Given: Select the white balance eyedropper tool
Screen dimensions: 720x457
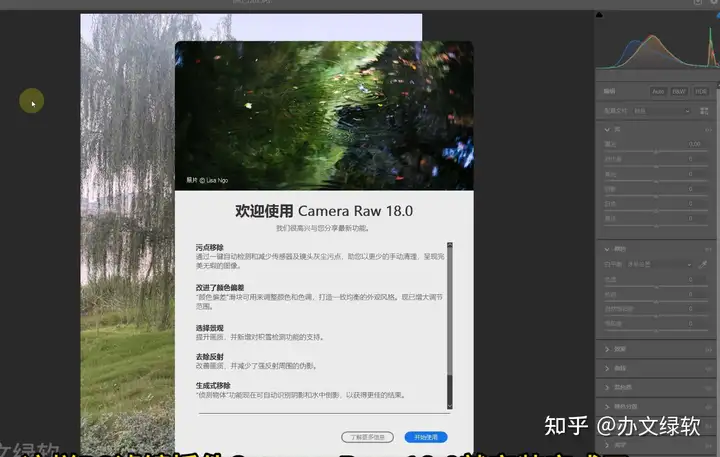Looking at the screenshot, I should click(703, 264).
